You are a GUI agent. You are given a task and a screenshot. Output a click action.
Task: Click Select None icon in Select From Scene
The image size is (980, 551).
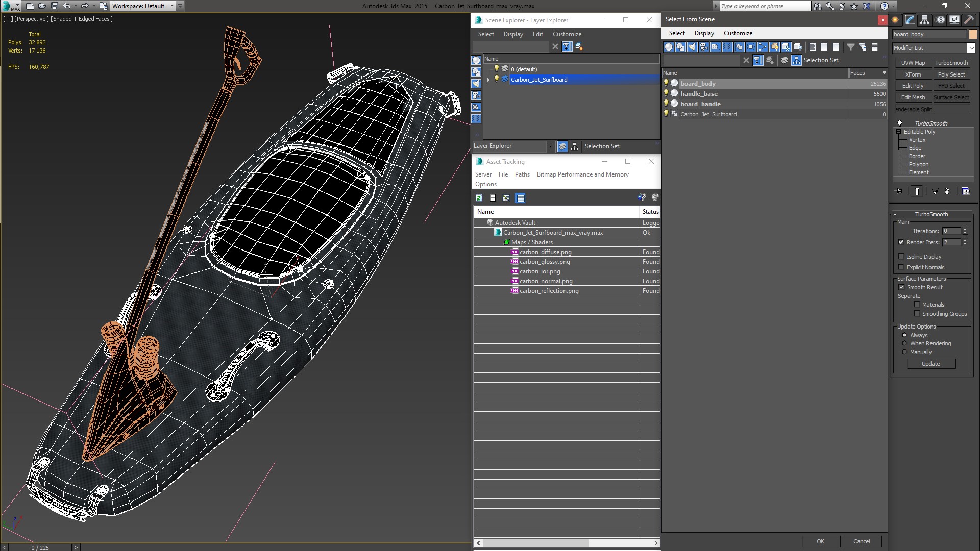tap(824, 47)
